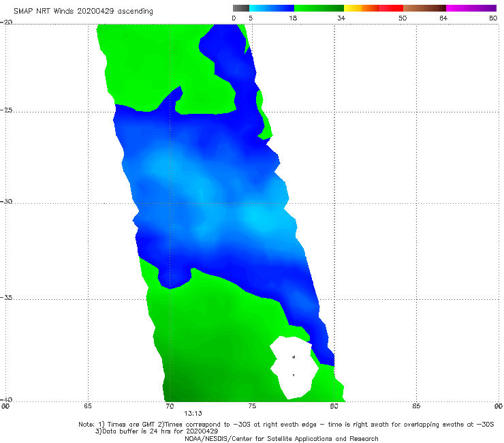Click the title 'SMAP NRT Winds 20200429 ascending'

click(83, 11)
